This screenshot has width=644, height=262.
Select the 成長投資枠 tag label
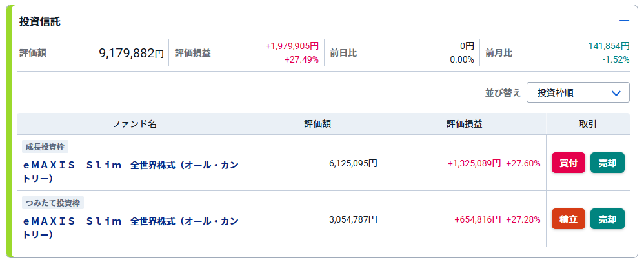45,146
